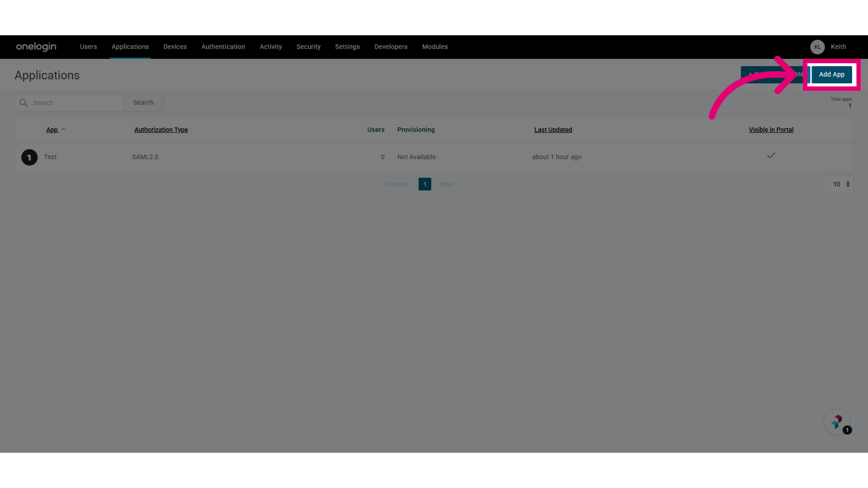Go to Next page
This screenshot has height=488, width=868.
450,184
